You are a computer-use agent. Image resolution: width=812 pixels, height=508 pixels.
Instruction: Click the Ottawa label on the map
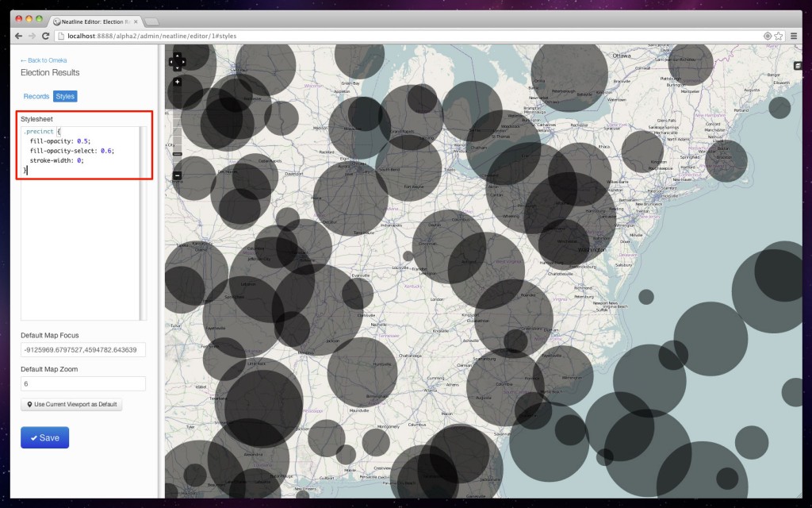622,56
